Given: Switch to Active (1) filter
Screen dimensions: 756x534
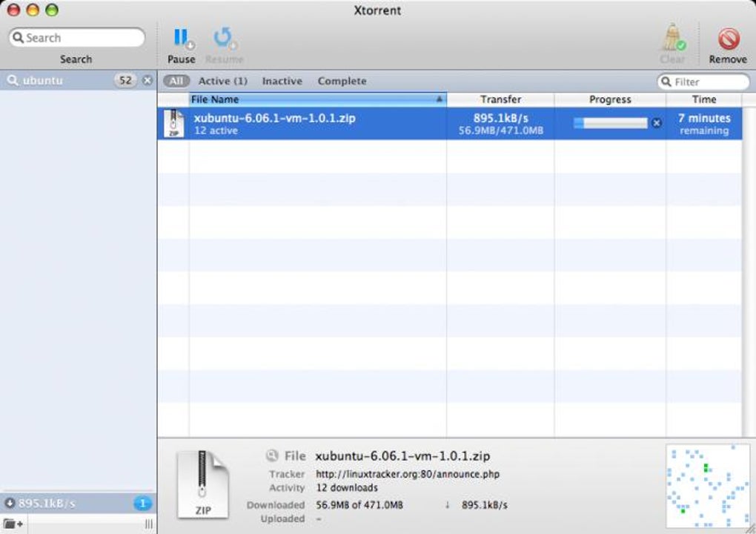Looking at the screenshot, I should (223, 81).
